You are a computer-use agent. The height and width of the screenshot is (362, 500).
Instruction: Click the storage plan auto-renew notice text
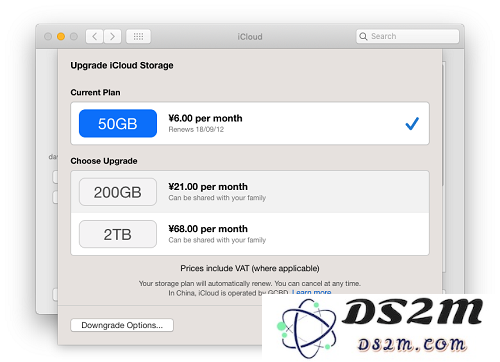250,283
